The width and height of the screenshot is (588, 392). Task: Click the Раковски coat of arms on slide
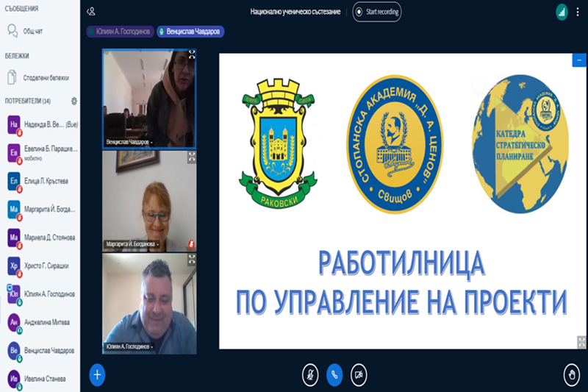click(x=278, y=143)
